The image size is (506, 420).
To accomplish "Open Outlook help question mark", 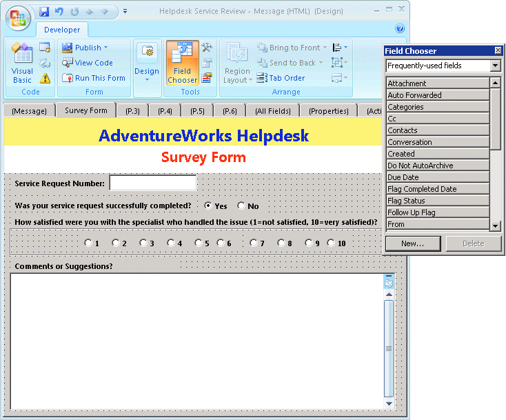I will (x=400, y=29).
